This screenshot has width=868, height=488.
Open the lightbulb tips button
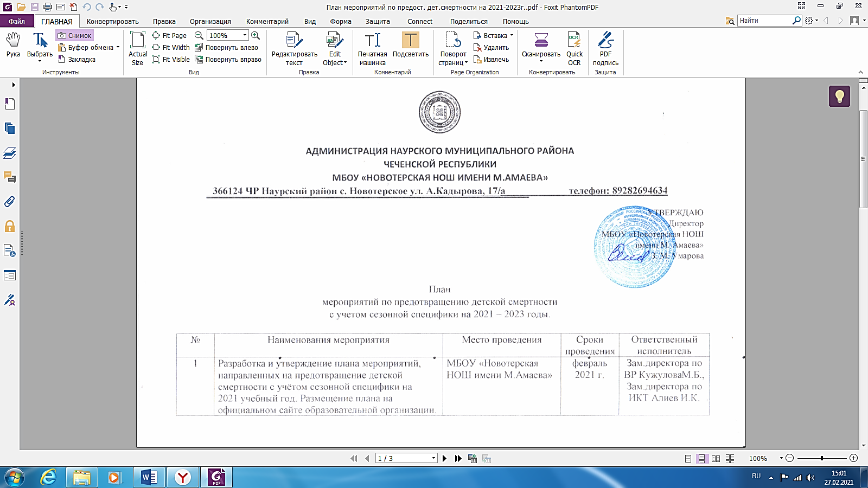pyautogui.click(x=839, y=97)
